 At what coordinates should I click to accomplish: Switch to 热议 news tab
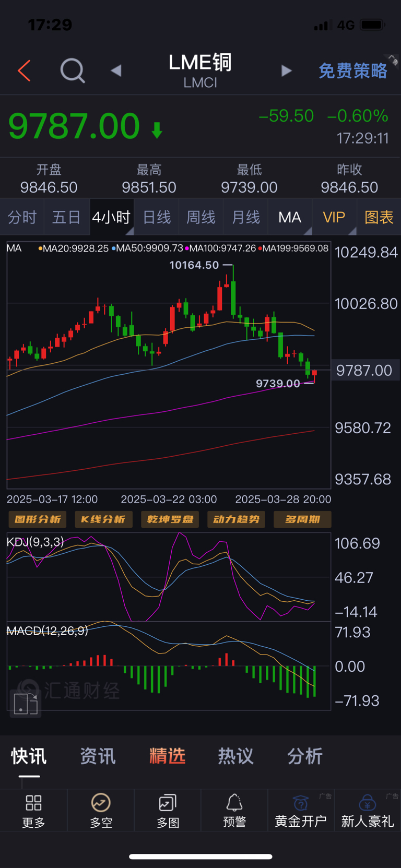coord(235,756)
